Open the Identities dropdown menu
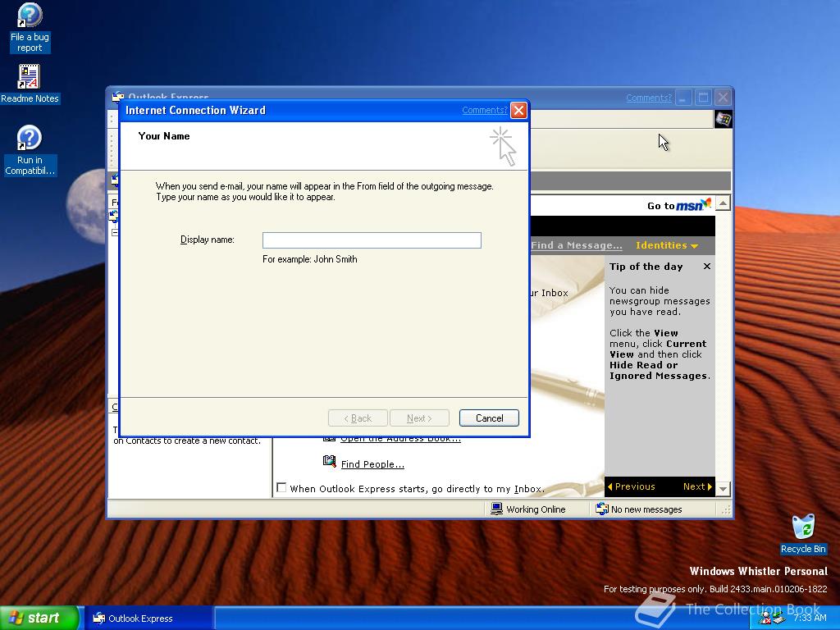Screen dimensions: 840x630 (x=666, y=245)
